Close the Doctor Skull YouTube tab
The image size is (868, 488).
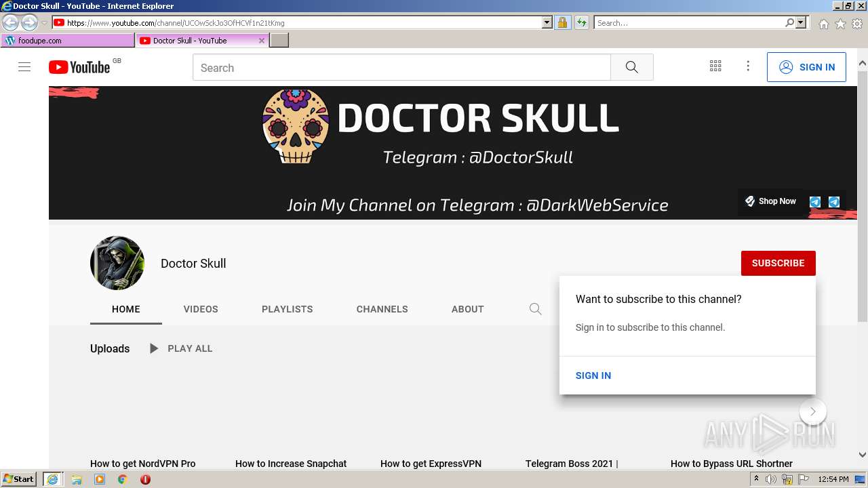pos(262,41)
